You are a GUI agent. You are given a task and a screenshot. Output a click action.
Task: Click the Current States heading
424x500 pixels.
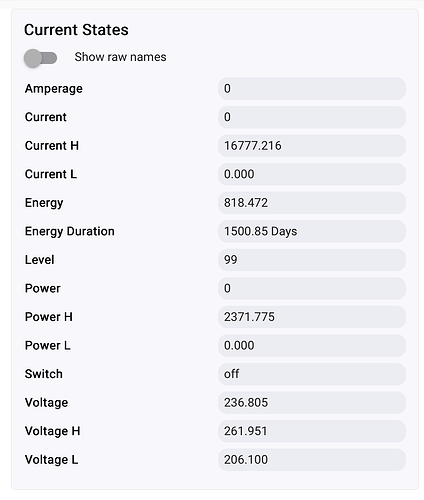[x=76, y=30]
